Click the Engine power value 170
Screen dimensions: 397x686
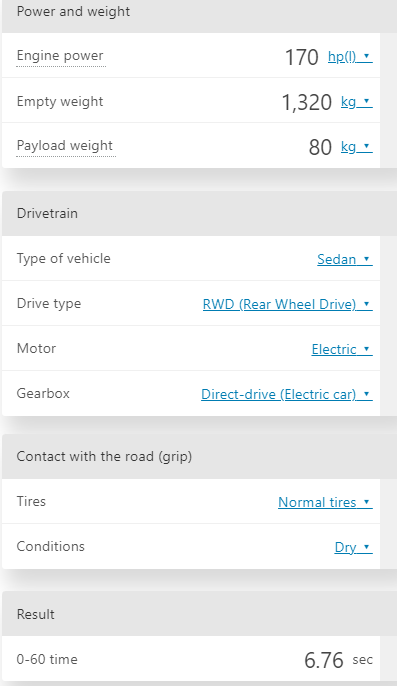click(x=302, y=57)
